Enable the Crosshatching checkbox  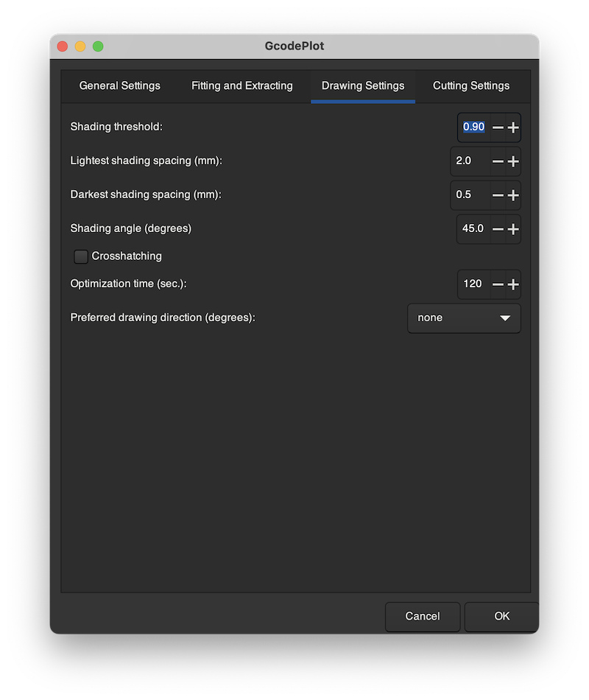81,256
